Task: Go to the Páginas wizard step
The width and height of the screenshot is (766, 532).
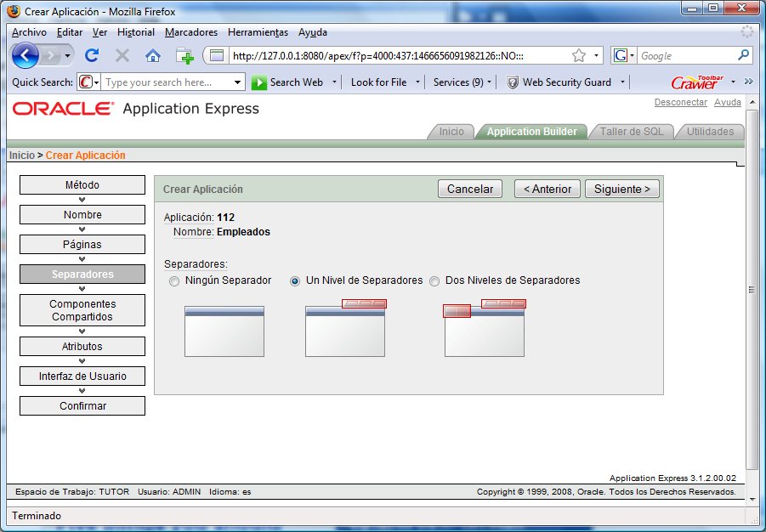Action: [82, 245]
